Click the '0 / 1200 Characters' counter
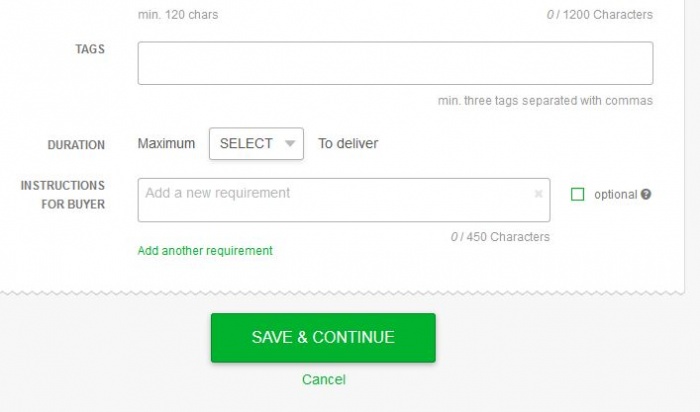This screenshot has height=412, width=700. click(598, 15)
